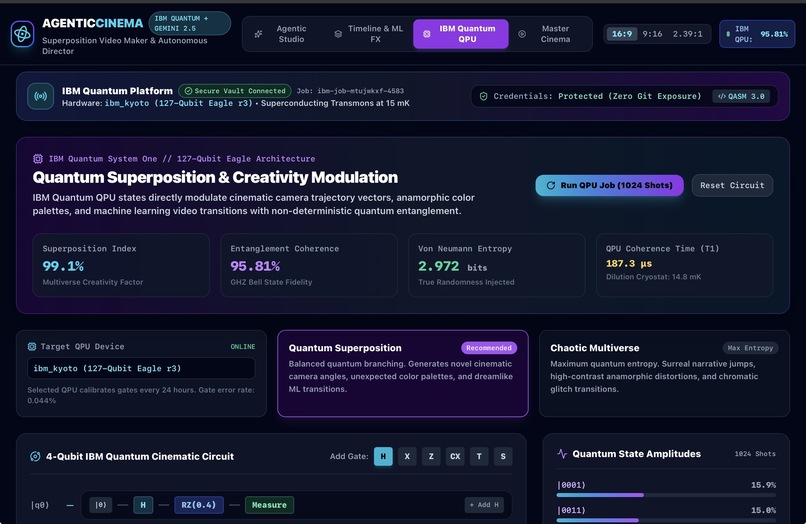
Task: Open the Agentic Studio tab
Action: click(282, 34)
